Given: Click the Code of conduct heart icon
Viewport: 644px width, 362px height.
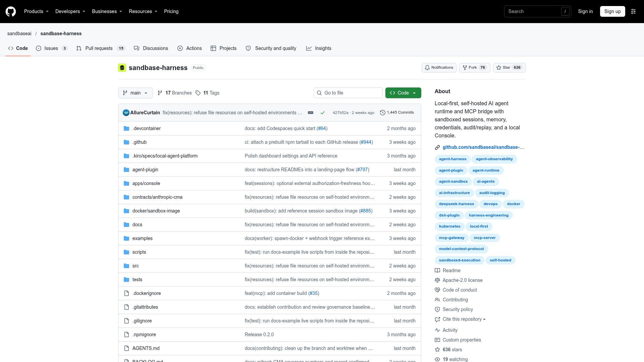Looking at the screenshot, I should click(437, 290).
